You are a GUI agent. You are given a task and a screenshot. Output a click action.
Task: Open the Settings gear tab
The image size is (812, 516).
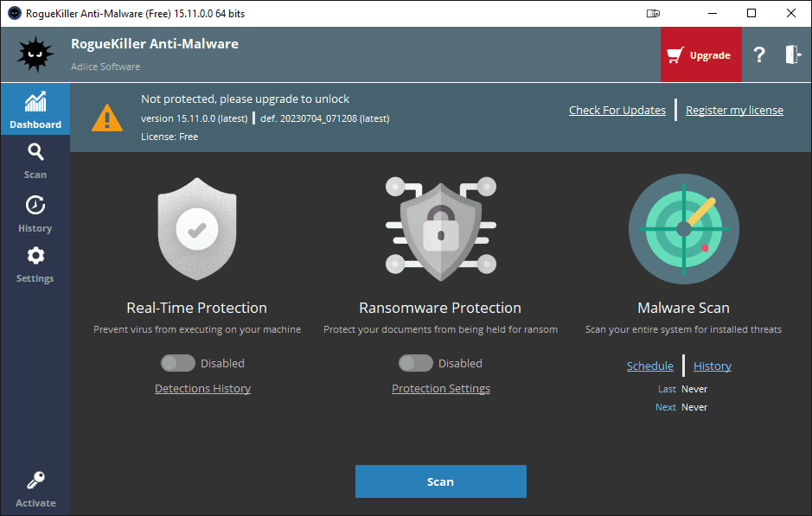point(35,264)
